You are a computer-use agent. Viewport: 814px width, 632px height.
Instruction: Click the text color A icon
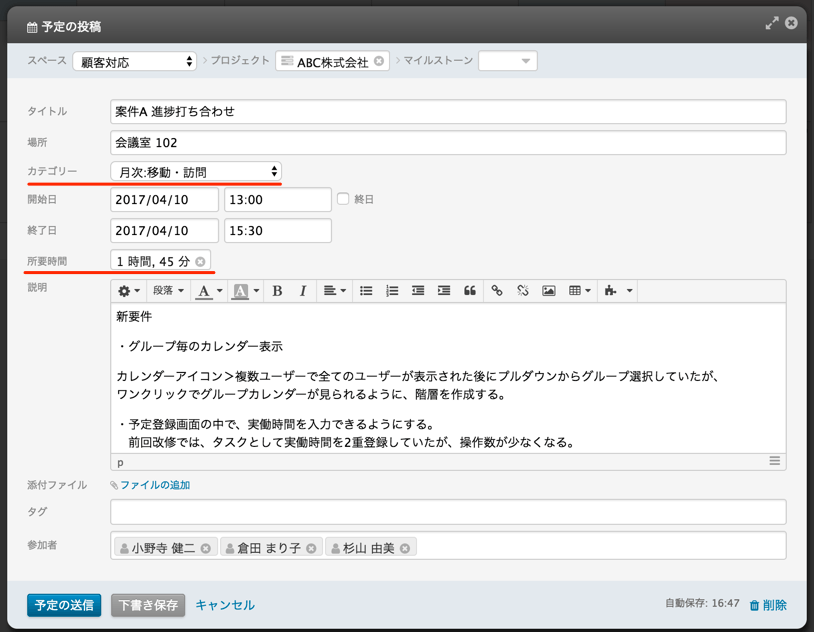[204, 291]
